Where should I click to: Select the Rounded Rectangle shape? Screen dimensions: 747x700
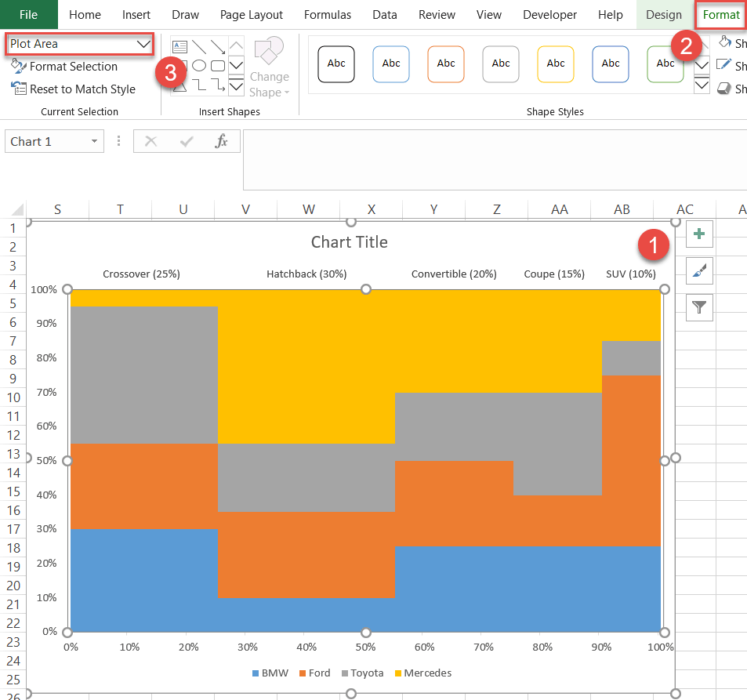[x=218, y=66]
